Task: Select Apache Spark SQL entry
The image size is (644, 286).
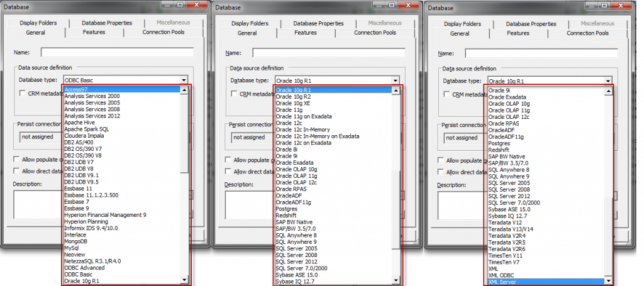Action: pos(122,129)
